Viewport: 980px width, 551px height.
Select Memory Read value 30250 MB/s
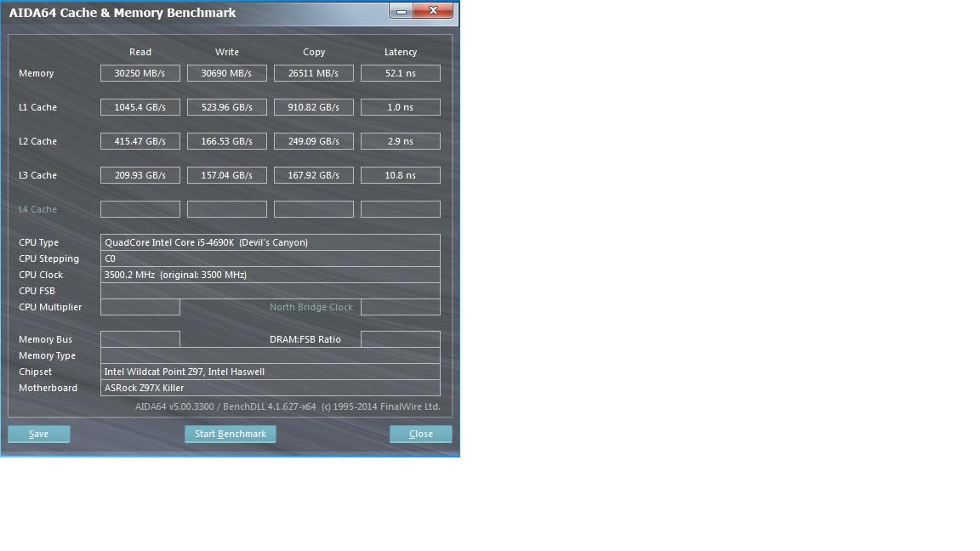(140, 73)
